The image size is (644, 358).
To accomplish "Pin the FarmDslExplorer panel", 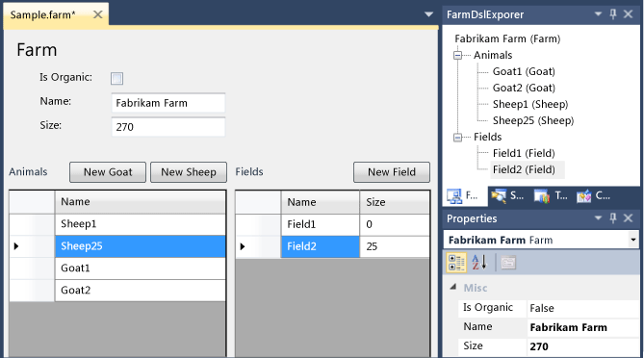I will [613, 14].
